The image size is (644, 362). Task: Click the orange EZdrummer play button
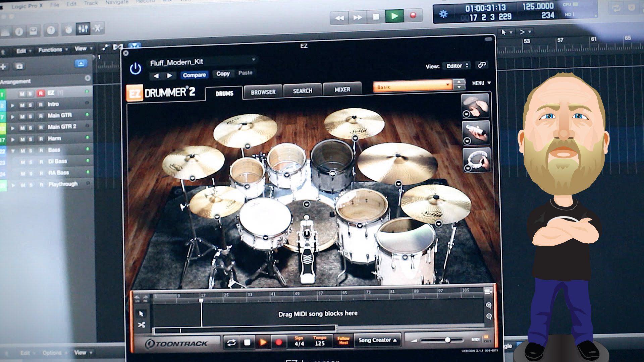click(x=263, y=342)
